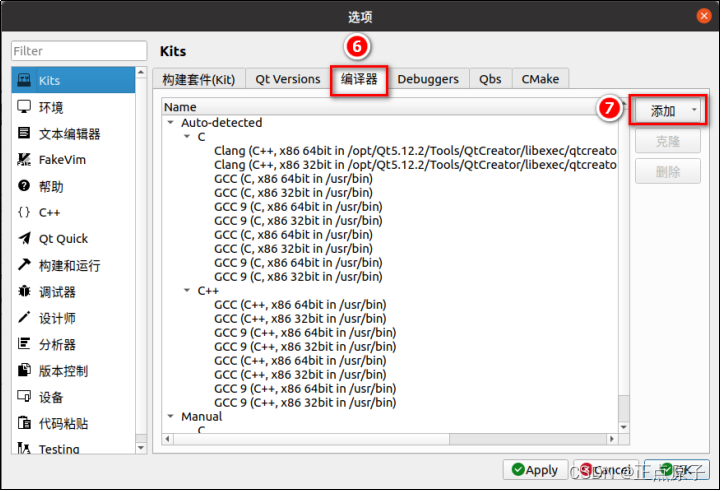This screenshot has height=491, width=721.
Task: Click the OK button
Action: coord(676,470)
